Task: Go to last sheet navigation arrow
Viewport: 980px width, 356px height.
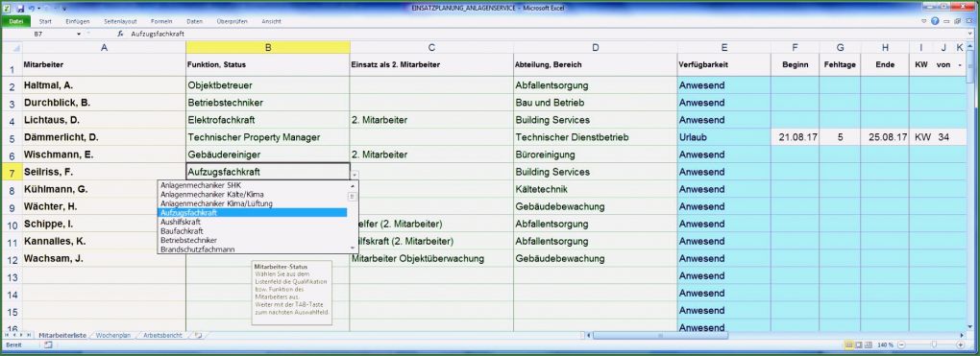Action: click(x=29, y=336)
